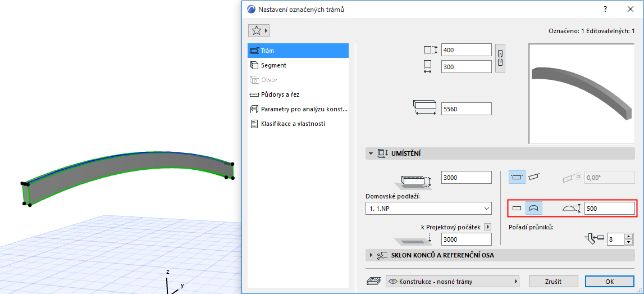Click the curve height field 500
644x294 pixels.
tap(610, 209)
